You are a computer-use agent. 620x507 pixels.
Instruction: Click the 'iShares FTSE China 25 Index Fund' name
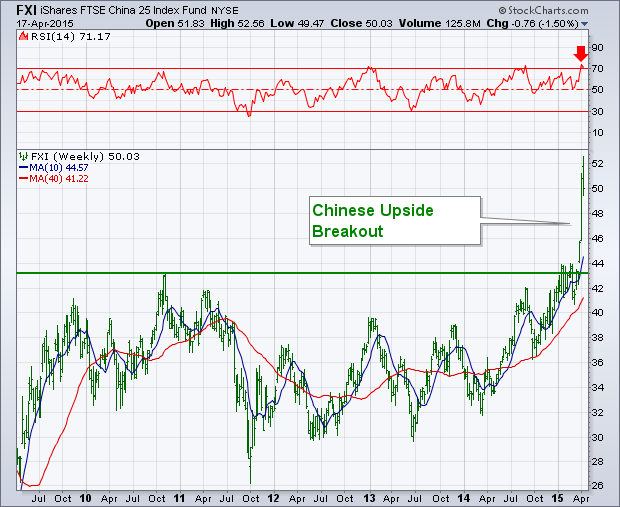click(123, 10)
